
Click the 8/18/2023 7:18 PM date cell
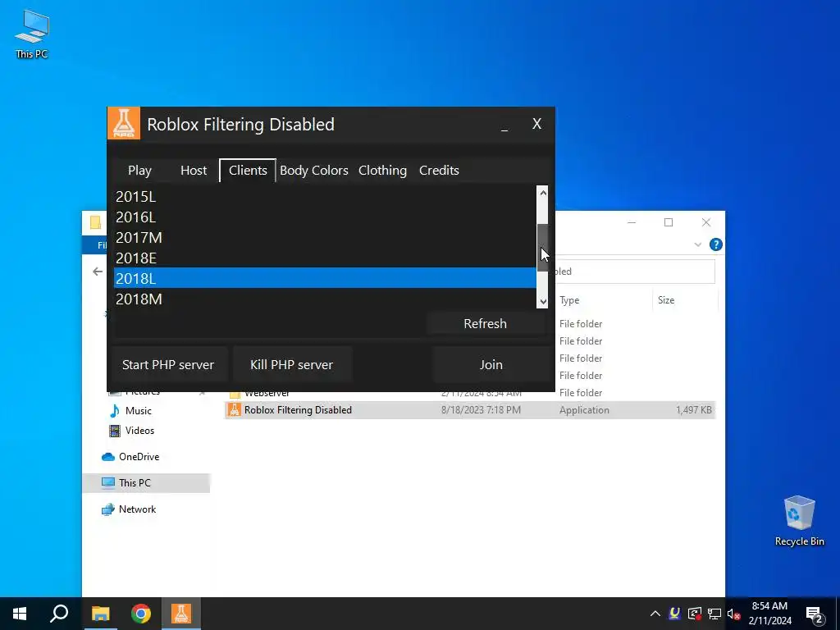(x=481, y=410)
